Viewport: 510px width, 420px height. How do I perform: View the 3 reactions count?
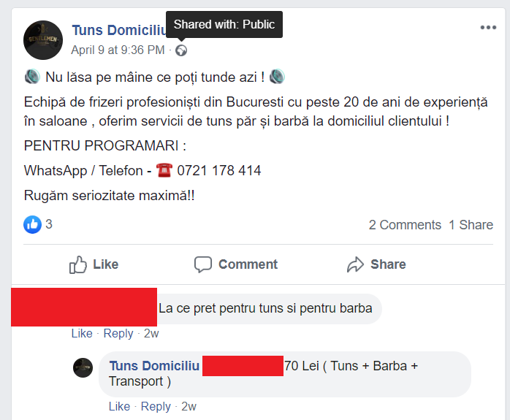(x=49, y=224)
